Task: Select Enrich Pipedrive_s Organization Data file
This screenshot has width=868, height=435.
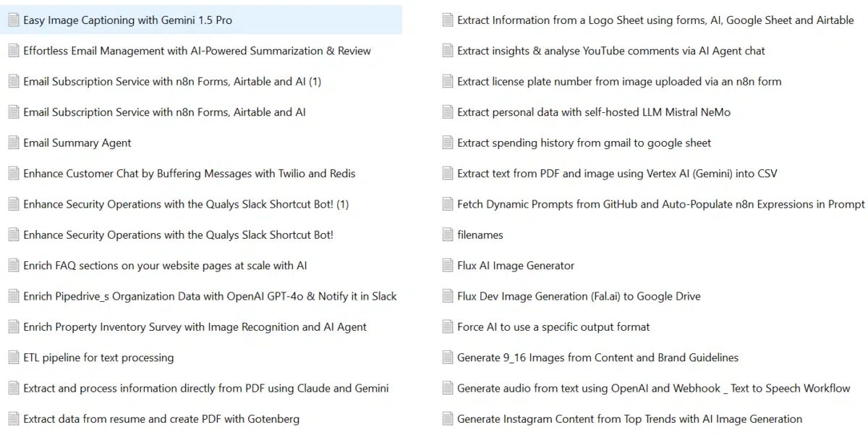Action: pyautogui.click(x=210, y=296)
